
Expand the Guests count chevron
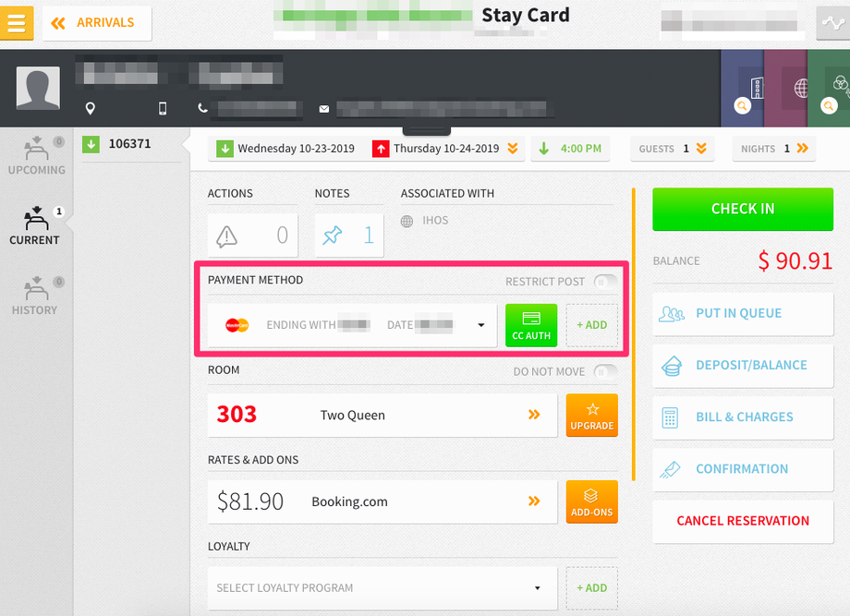(701, 149)
